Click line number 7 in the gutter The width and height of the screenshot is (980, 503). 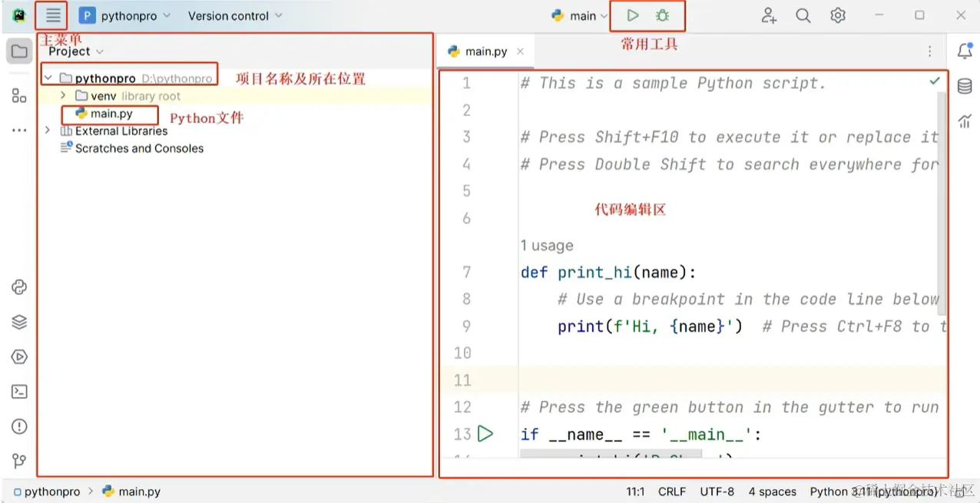pyautogui.click(x=467, y=272)
